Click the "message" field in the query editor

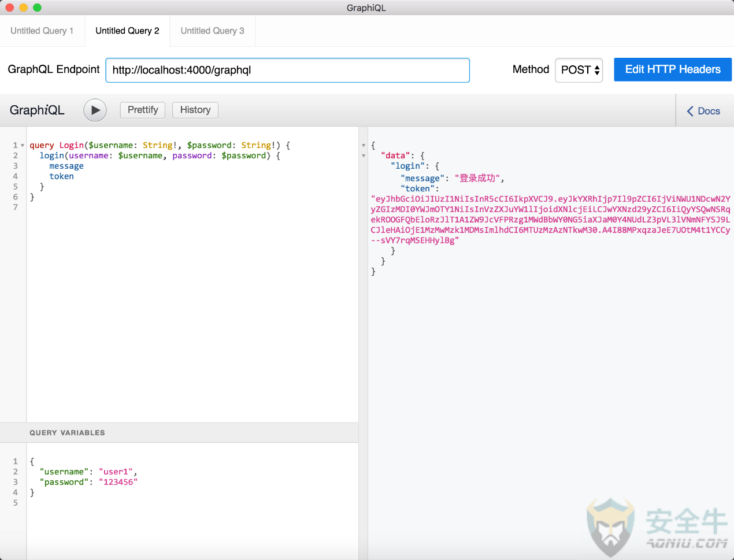[66, 166]
